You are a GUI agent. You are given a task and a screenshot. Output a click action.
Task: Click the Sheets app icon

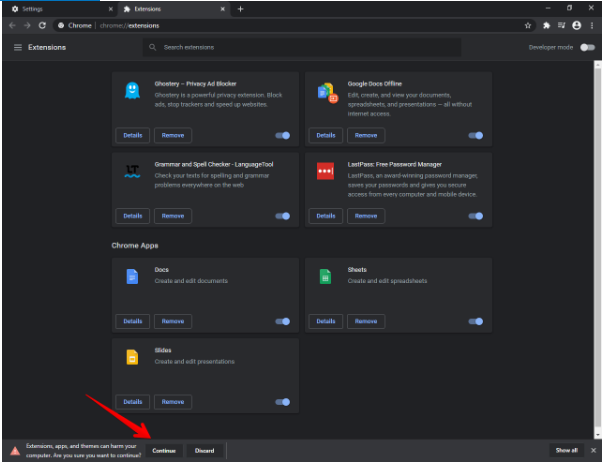325,276
